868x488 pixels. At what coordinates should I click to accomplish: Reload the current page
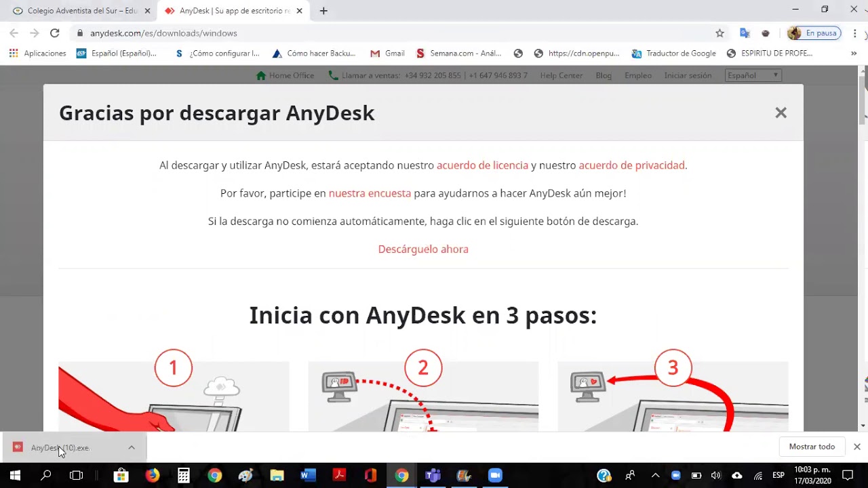click(x=55, y=33)
